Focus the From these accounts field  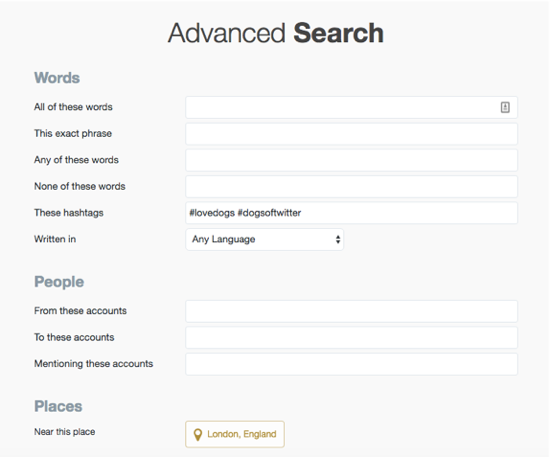[x=351, y=311]
